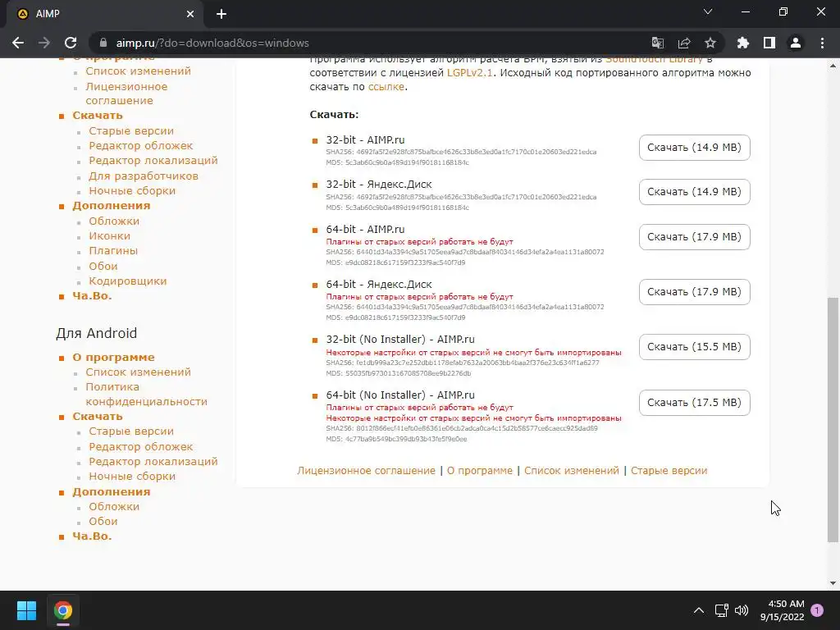Screen dimensions: 840x630
Task: Download 64-bit Яндекс.Диск installer
Action: 694,292
